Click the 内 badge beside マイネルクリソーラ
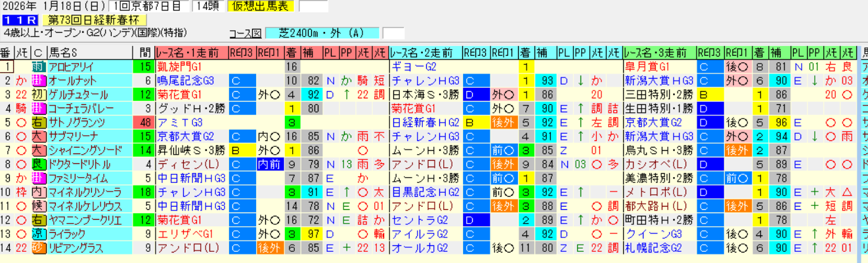This screenshot has height=263, width=868. coord(39,192)
